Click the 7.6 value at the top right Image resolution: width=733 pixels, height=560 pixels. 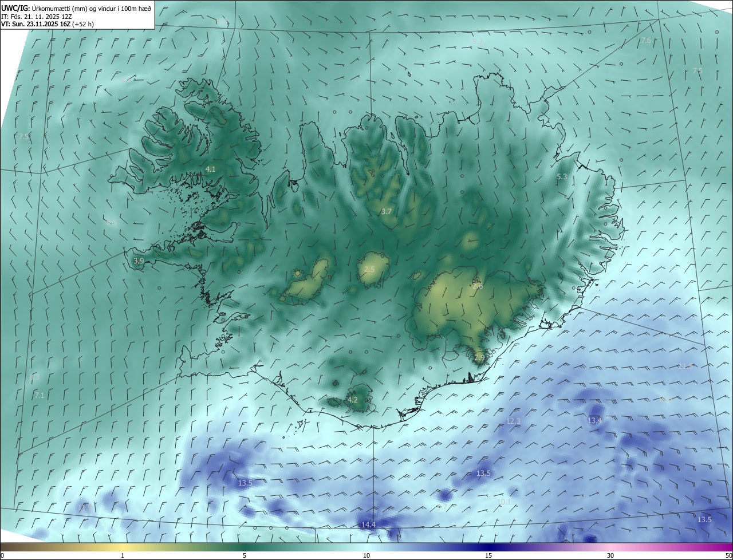(x=646, y=40)
